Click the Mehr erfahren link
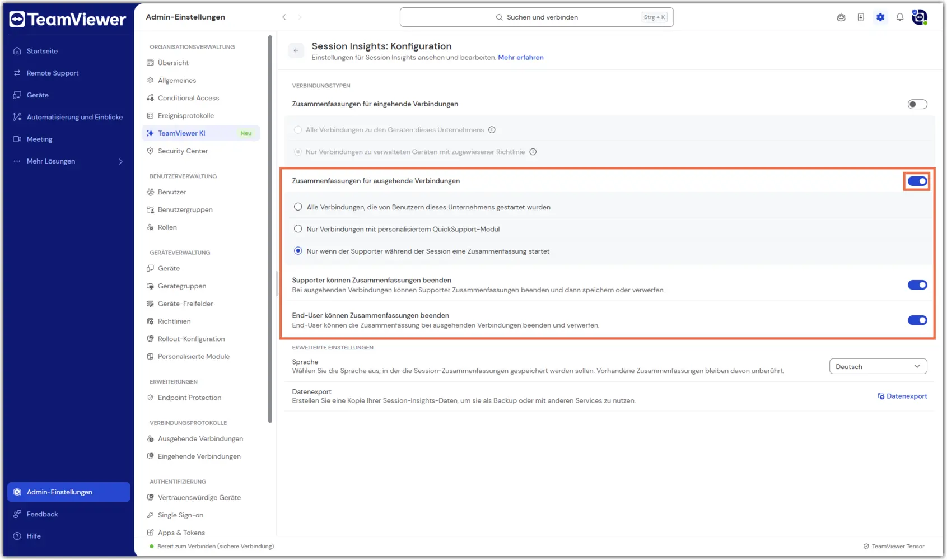The height and width of the screenshot is (560, 947). click(521, 58)
